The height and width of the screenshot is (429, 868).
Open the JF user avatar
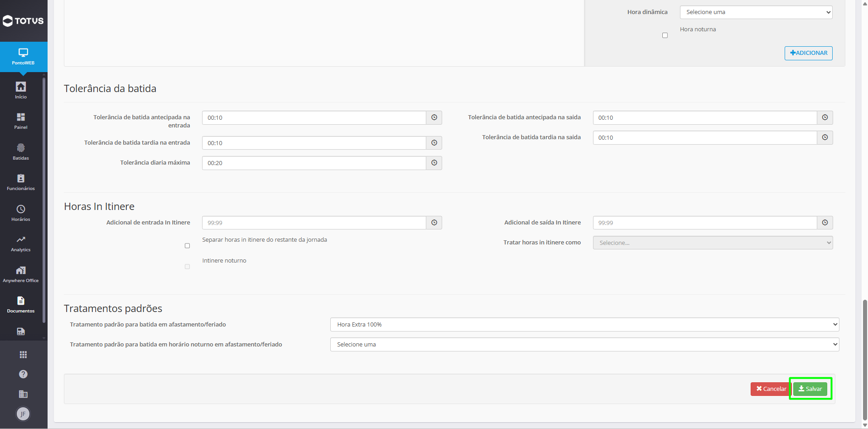click(23, 414)
